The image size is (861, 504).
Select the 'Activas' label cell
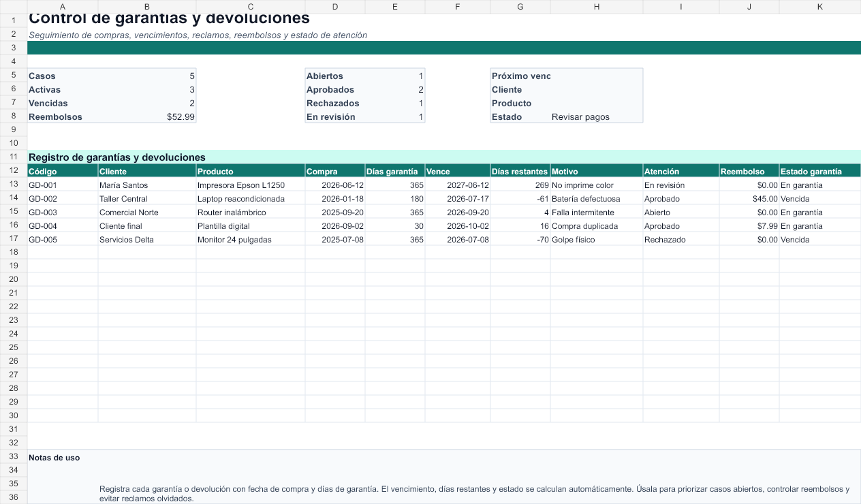coord(63,89)
